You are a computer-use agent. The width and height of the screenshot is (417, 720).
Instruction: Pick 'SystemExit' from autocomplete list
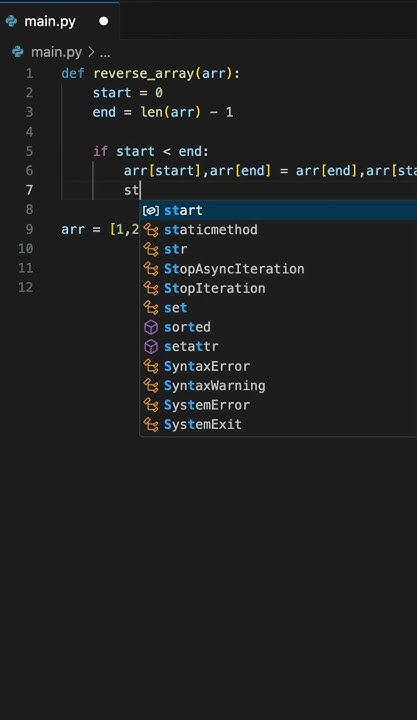click(278, 424)
